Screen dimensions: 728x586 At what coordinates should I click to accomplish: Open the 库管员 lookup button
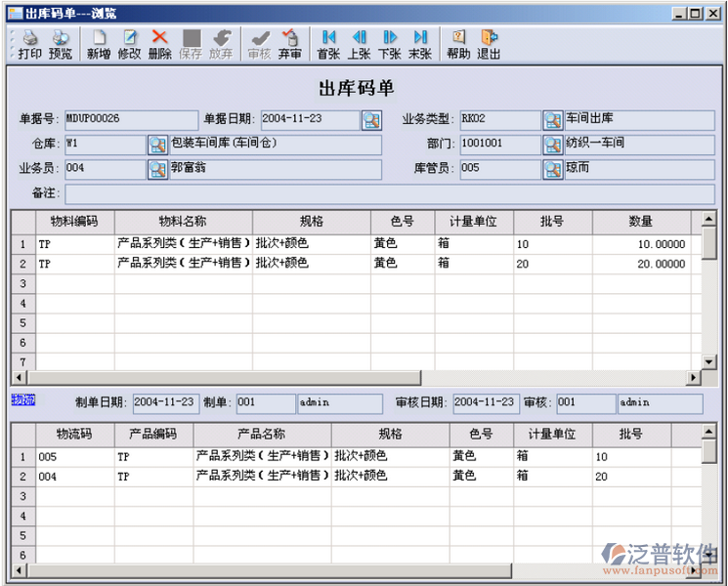click(553, 169)
